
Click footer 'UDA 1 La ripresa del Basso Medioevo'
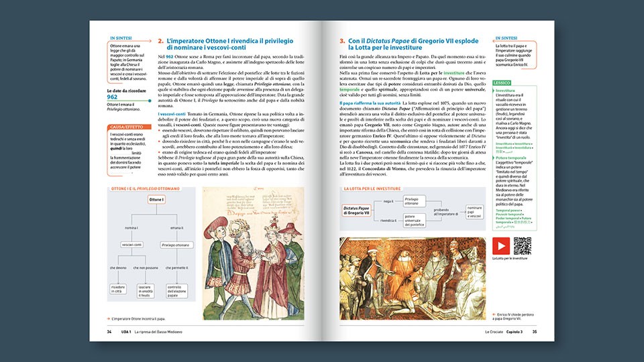point(152,332)
